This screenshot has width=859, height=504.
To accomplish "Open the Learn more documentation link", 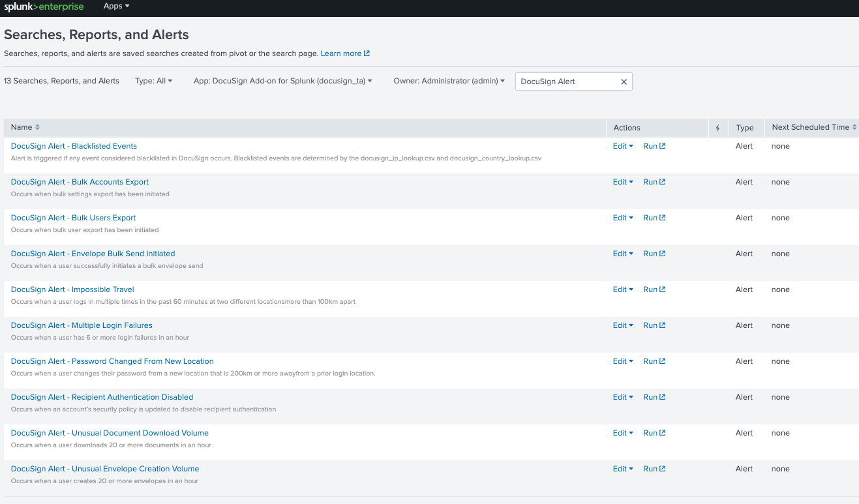I will coord(345,53).
